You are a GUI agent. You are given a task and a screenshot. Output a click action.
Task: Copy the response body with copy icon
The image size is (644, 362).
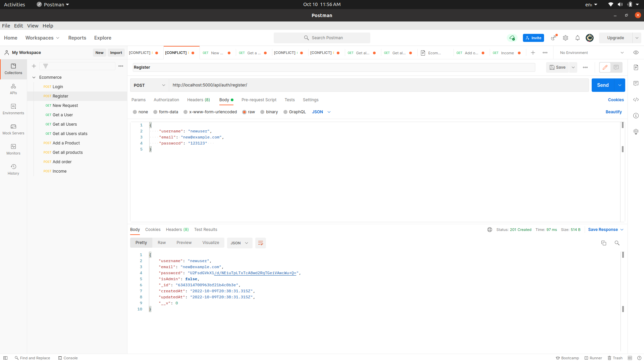click(x=604, y=243)
